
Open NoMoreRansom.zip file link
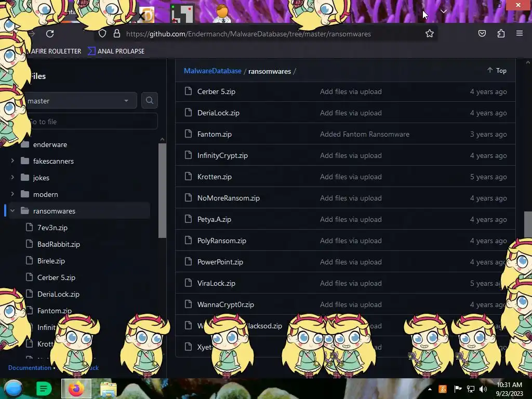[229, 198]
